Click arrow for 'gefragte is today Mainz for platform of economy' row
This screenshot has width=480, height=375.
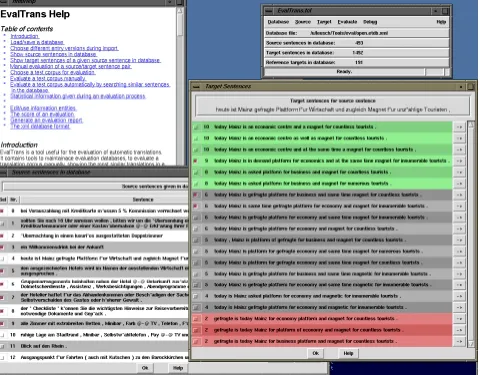459,330
